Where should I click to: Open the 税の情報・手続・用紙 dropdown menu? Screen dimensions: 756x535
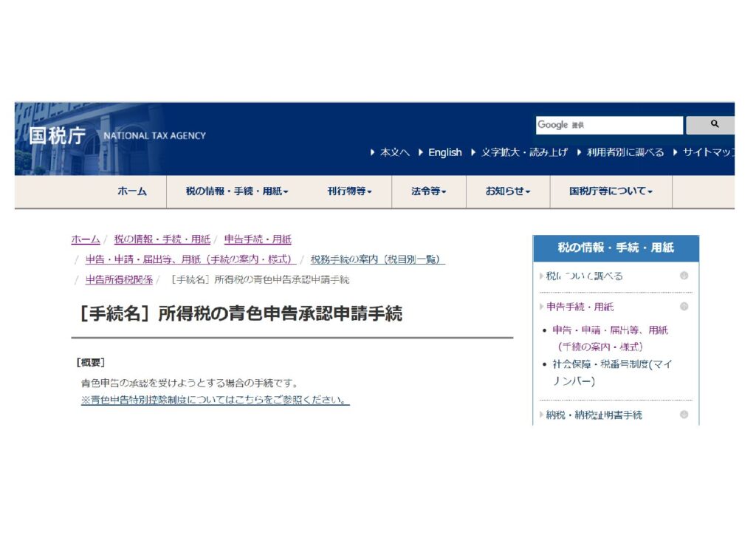tap(237, 191)
